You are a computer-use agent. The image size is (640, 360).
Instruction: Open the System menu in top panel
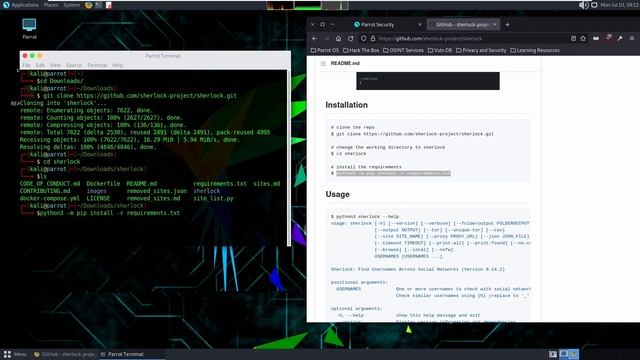click(x=71, y=5)
